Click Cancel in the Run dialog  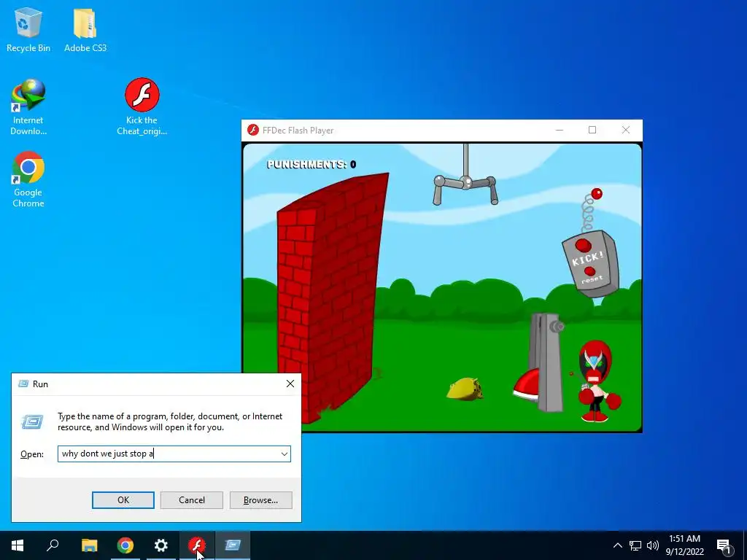tap(192, 500)
